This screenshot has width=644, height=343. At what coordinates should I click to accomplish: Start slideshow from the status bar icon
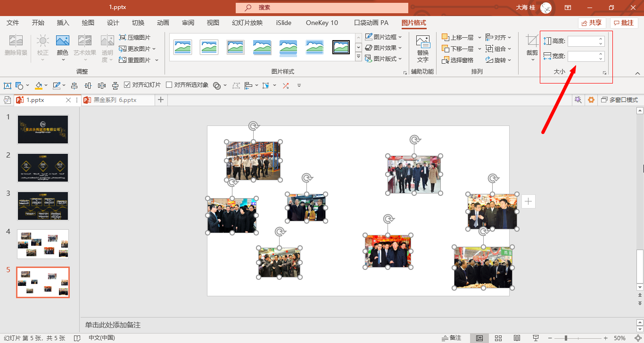coord(536,338)
